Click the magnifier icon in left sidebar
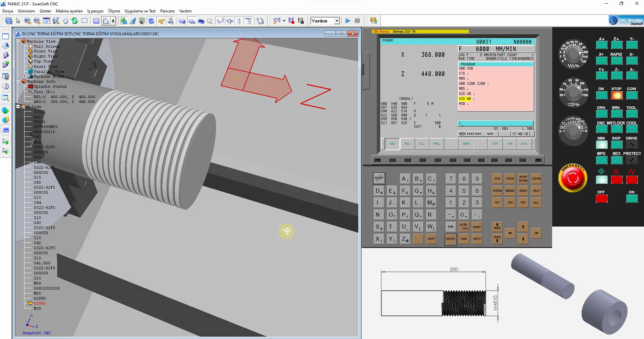This screenshot has height=339, width=644. click(6, 98)
